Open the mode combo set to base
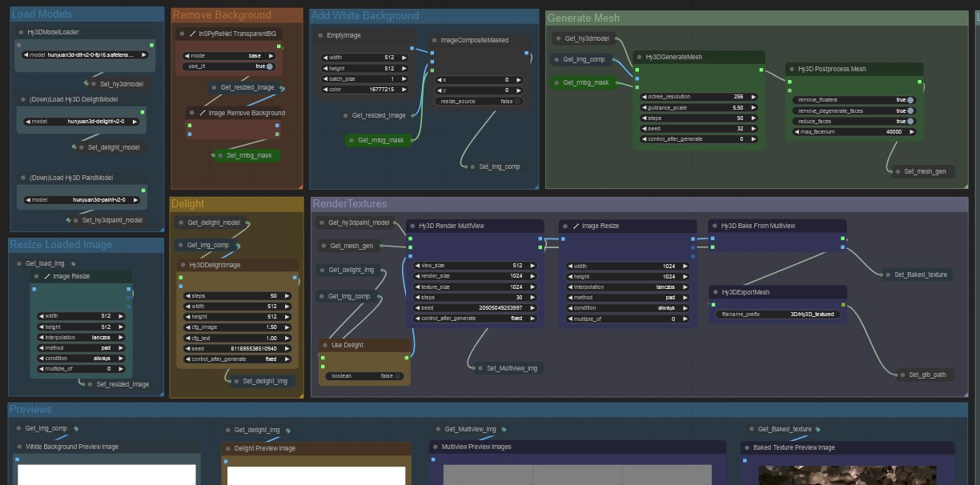Screen dimensions: 980x485 (x=231, y=56)
